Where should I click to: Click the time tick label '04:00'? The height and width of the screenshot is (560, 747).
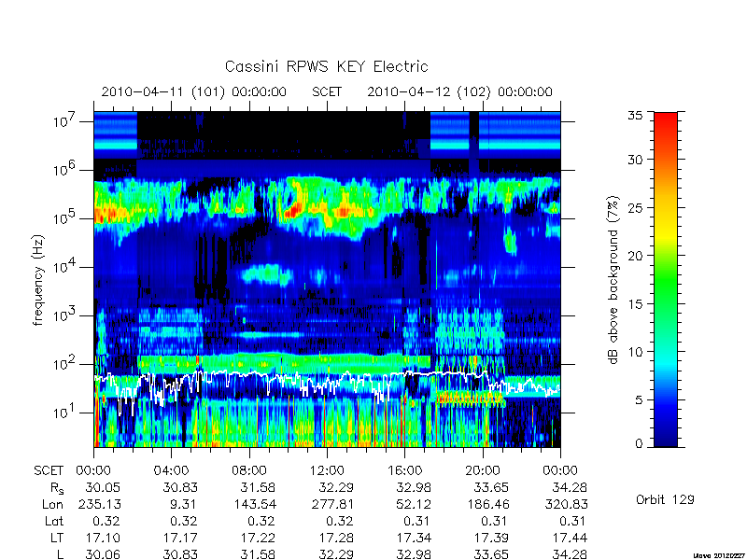coord(171,471)
